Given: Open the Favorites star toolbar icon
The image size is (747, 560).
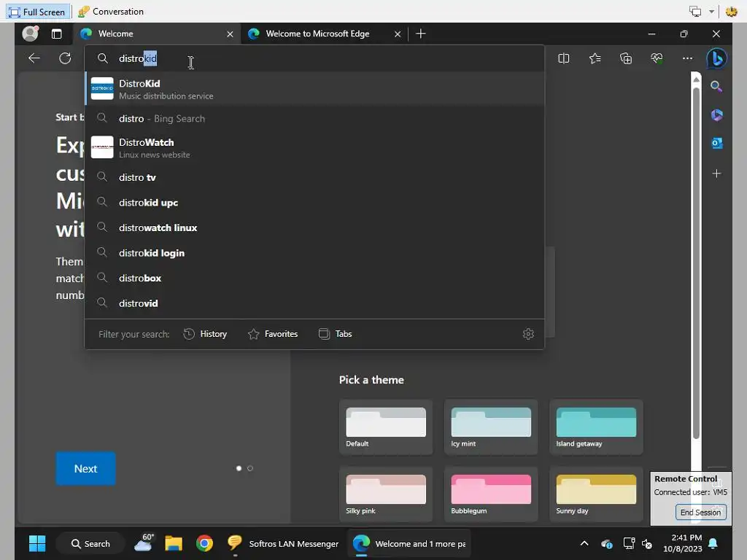Looking at the screenshot, I should [595, 58].
